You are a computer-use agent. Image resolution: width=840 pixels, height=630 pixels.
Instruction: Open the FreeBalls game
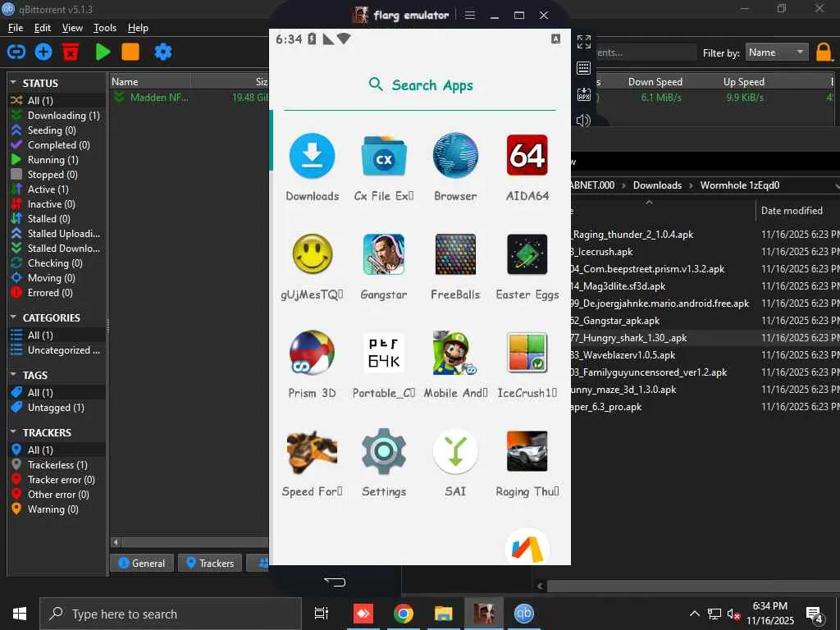coord(455,254)
